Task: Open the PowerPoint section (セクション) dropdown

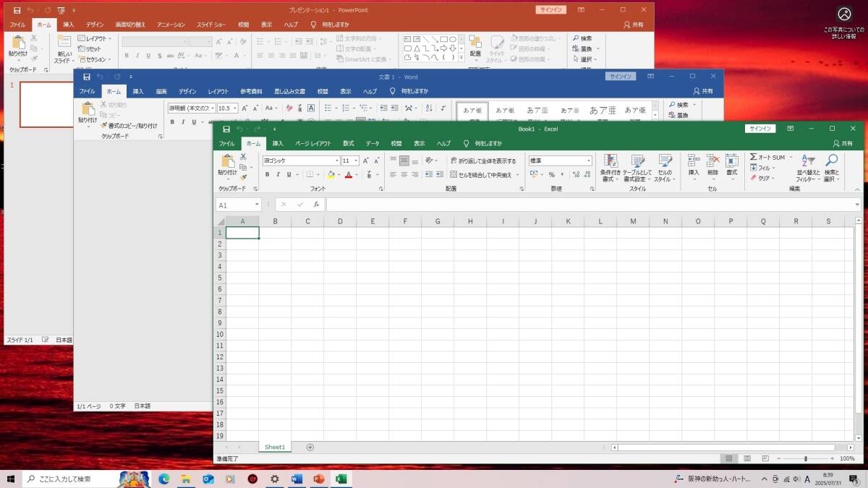Action: click(x=95, y=59)
